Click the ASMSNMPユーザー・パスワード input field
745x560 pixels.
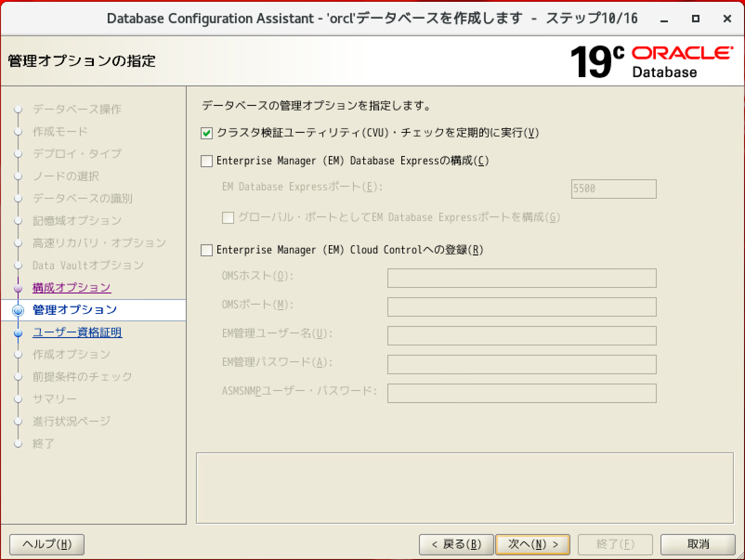(x=522, y=393)
